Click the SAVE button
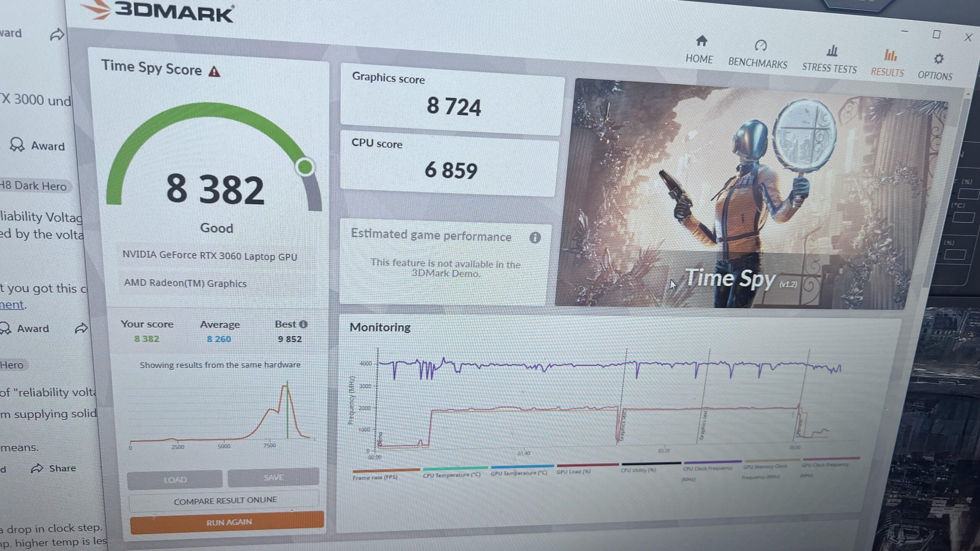Screen dimensions: 980x551 tap(273, 478)
